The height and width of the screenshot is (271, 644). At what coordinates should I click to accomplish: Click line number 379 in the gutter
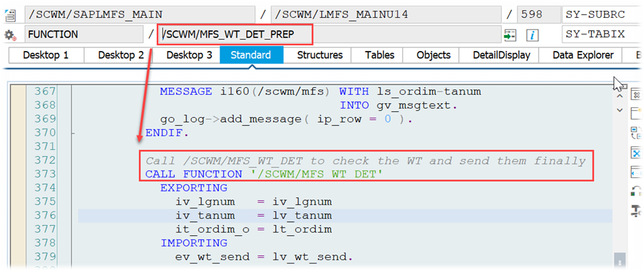[x=45, y=257]
